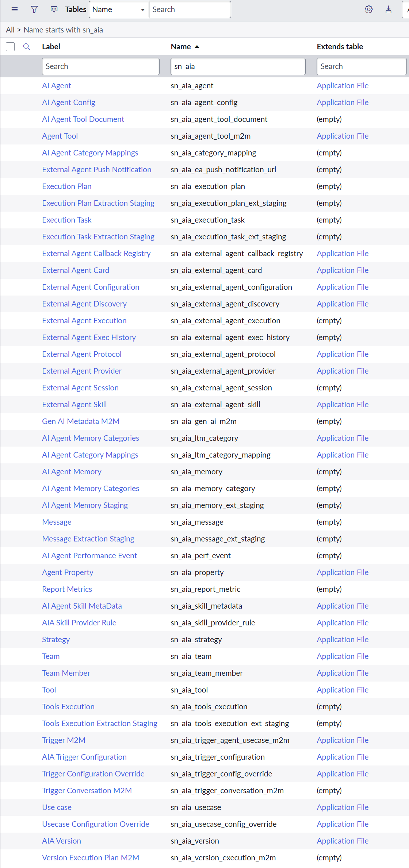Open the Message table record

pos(57,522)
